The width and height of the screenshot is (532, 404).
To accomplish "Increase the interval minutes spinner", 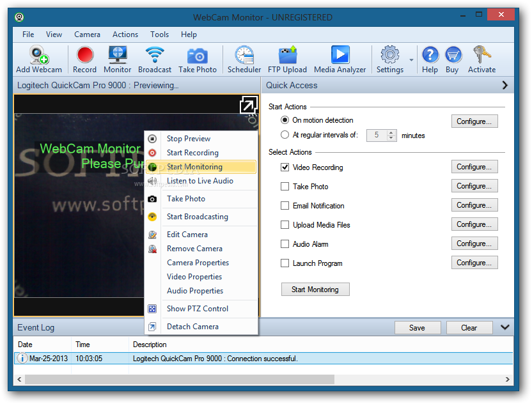I will coord(391,132).
